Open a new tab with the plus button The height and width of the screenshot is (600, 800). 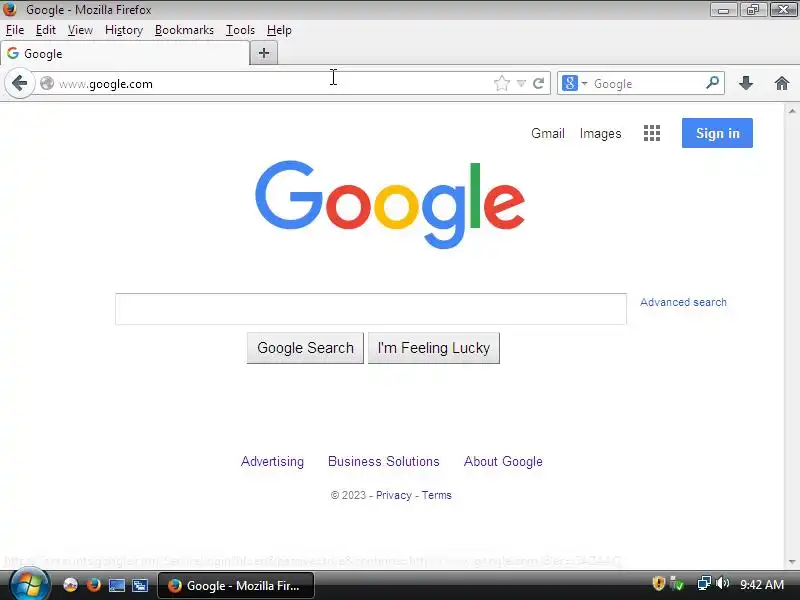pyautogui.click(x=264, y=53)
